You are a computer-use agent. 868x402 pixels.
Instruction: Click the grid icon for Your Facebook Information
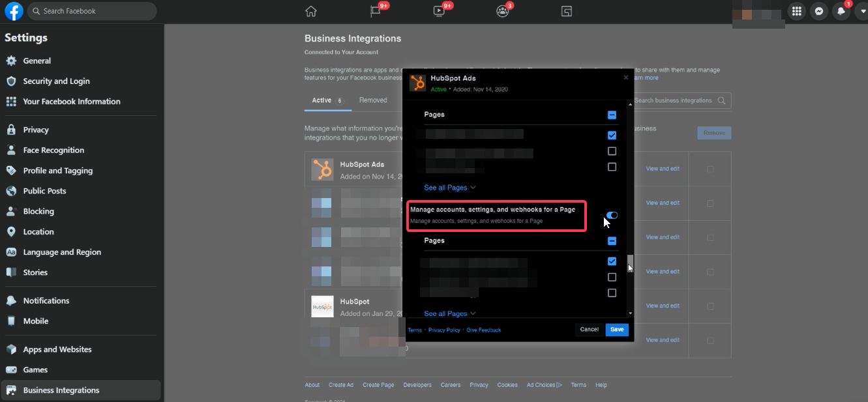[x=11, y=101]
